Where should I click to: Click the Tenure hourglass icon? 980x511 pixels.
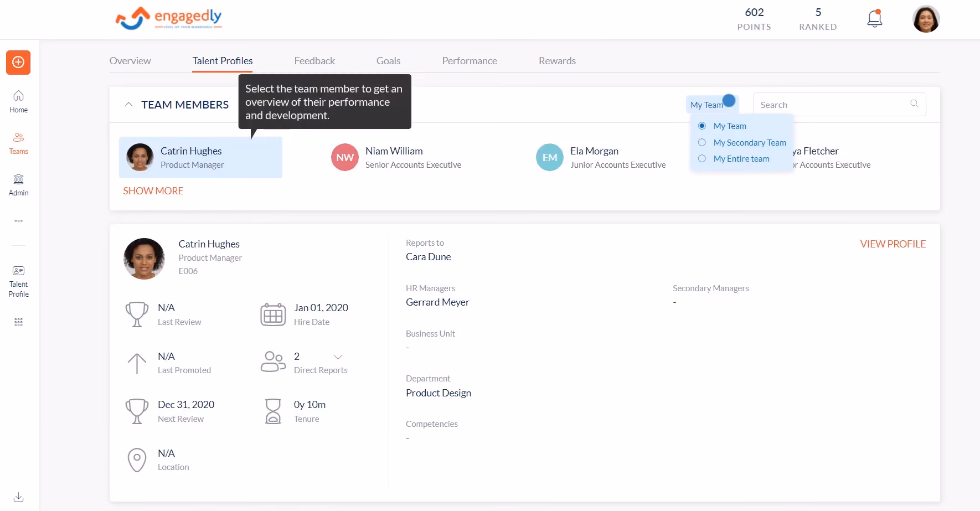pos(273,411)
